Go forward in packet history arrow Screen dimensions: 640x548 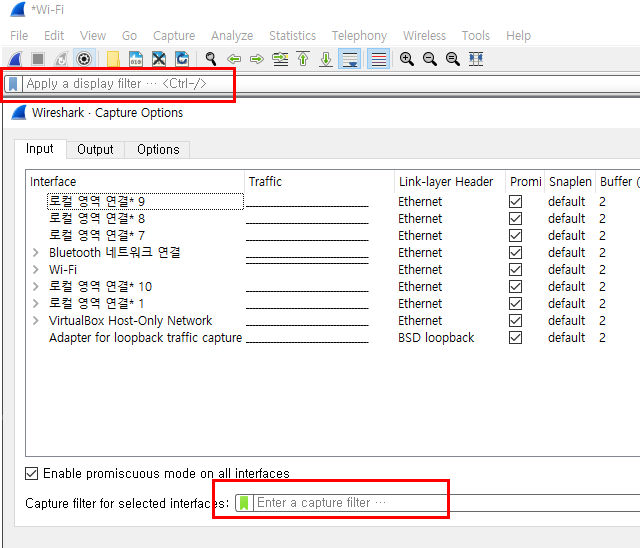257,59
